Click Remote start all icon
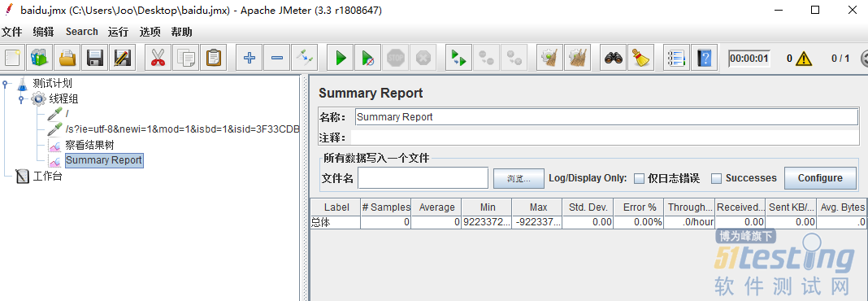The height and width of the screenshot is (301, 868). (x=459, y=58)
